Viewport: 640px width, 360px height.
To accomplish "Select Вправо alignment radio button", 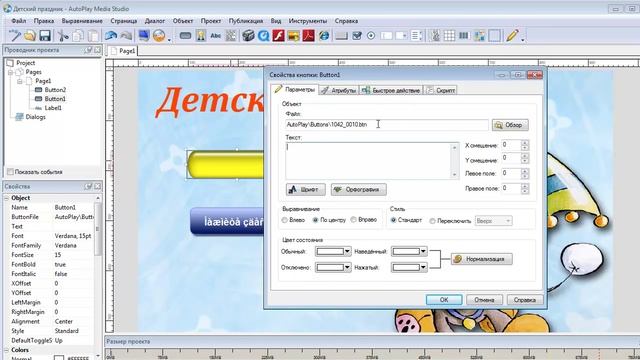I will point(353,220).
